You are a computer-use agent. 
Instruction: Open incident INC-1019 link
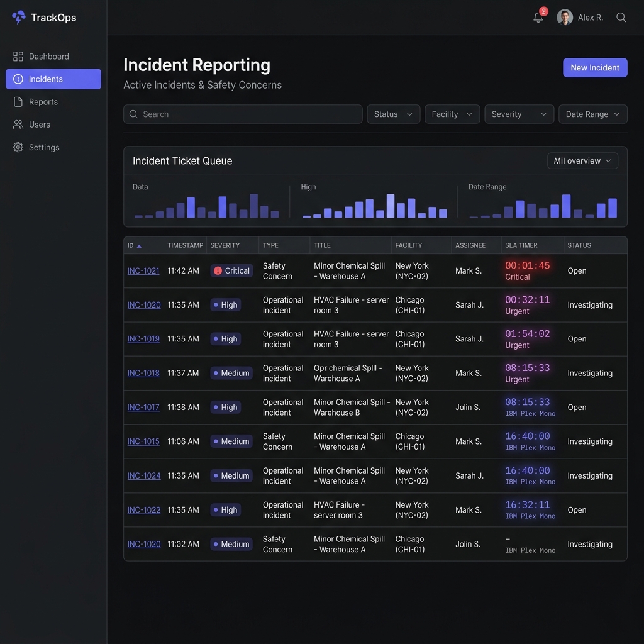coord(143,339)
